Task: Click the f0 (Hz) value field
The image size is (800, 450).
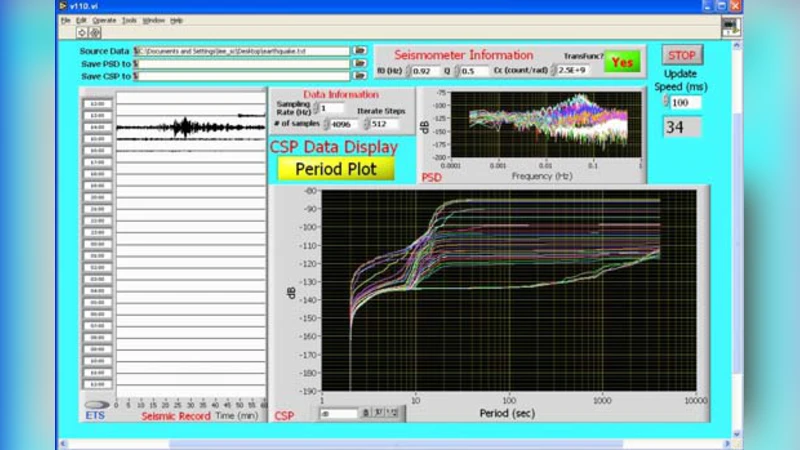Action: click(422, 71)
